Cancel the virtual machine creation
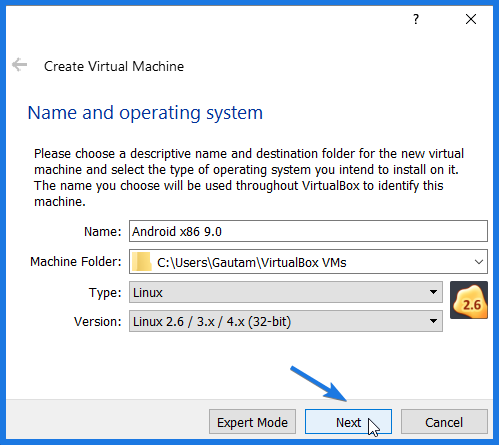The width and height of the screenshot is (499, 445). tap(444, 422)
